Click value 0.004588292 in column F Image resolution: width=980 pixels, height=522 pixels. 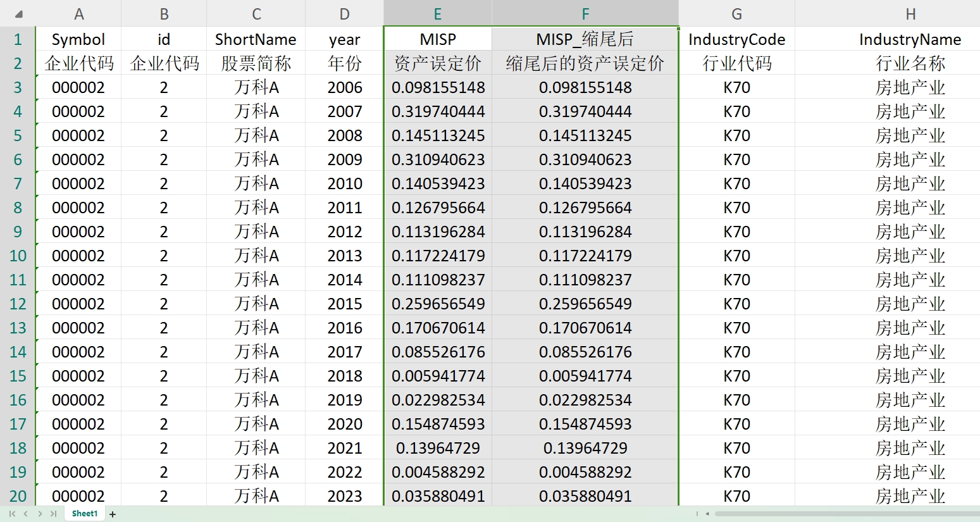pos(585,472)
